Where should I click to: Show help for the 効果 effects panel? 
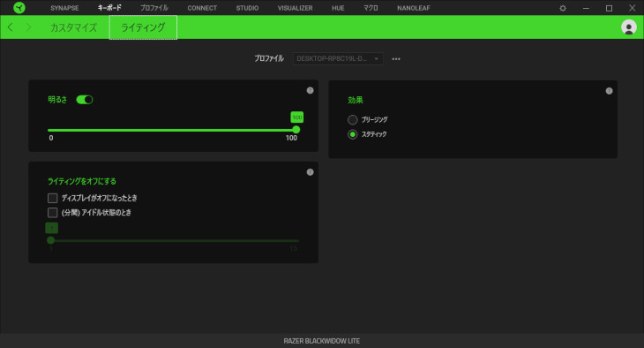pos(609,91)
